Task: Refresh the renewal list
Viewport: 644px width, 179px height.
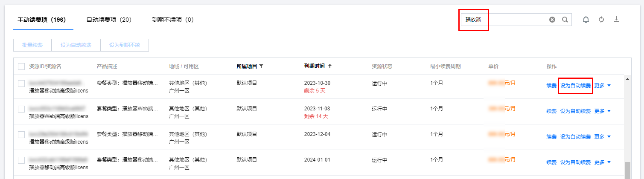Action: click(601, 20)
